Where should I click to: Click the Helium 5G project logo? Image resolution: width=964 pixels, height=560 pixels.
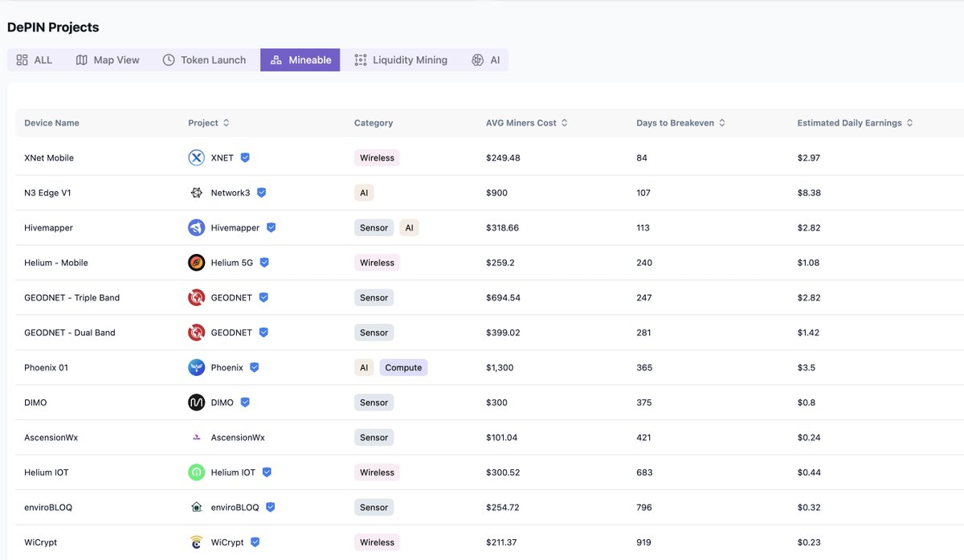coord(196,263)
